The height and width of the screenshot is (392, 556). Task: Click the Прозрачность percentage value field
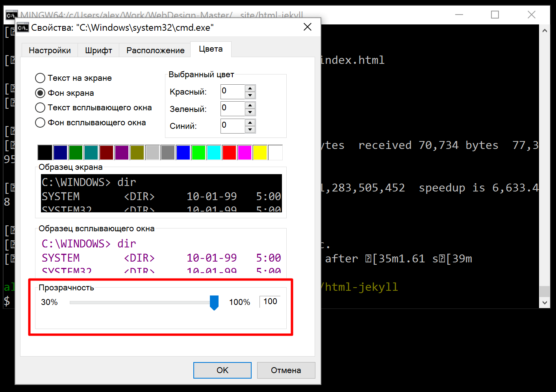pos(270,302)
